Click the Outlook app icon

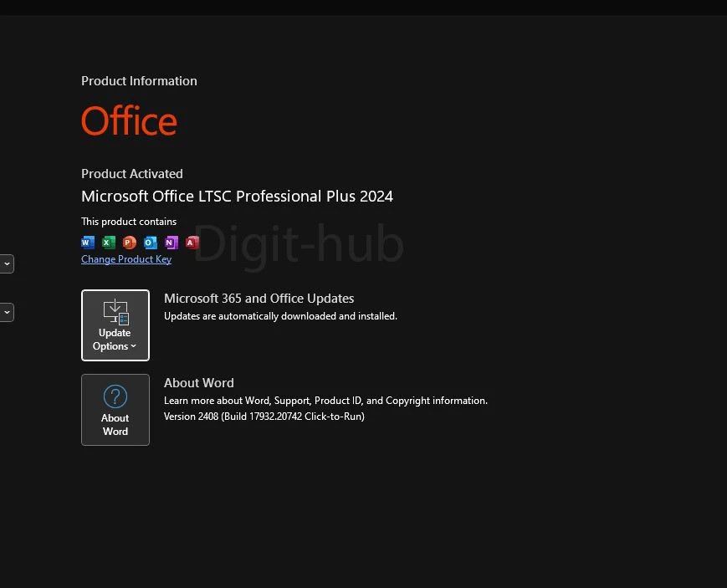tap(151, 242)
